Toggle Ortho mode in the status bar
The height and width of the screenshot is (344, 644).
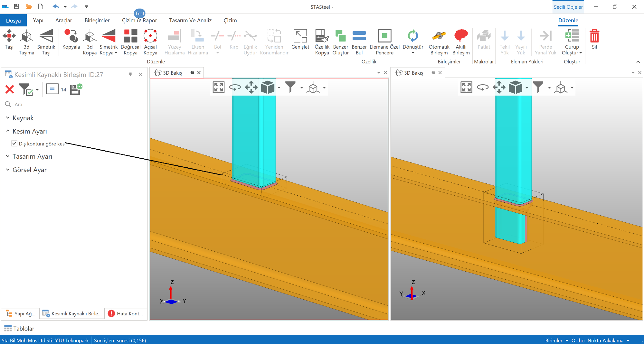578,340
